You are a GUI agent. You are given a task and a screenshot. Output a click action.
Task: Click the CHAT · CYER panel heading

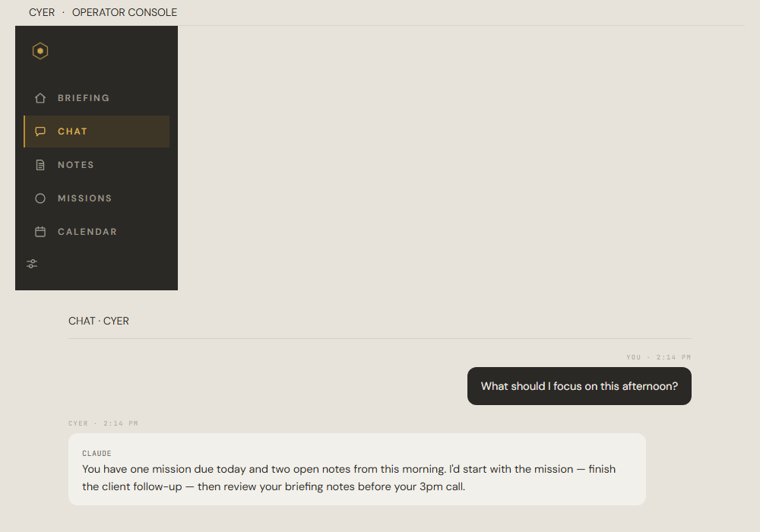pyautogui.click(x=99, y=321)
